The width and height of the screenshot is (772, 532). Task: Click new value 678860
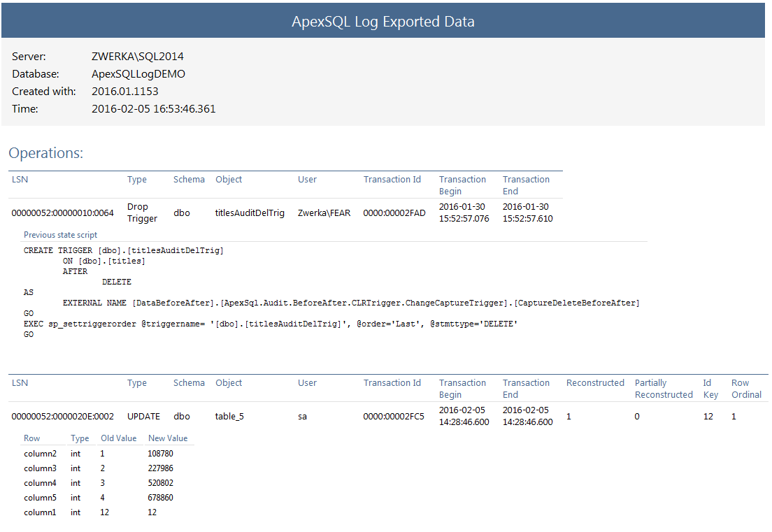(161, 498)
